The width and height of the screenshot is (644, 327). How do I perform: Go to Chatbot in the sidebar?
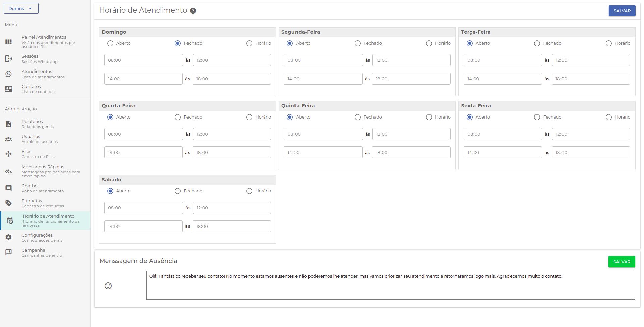31,188
